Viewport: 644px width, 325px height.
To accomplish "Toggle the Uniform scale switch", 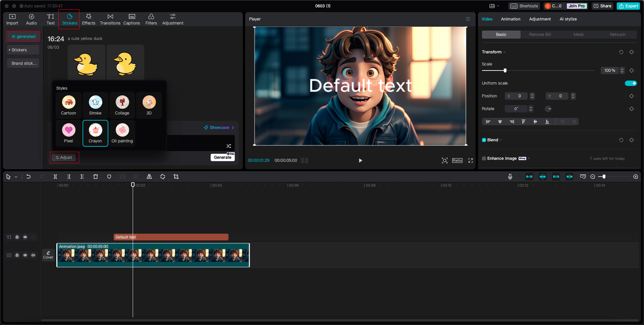I will pos(630,83).
